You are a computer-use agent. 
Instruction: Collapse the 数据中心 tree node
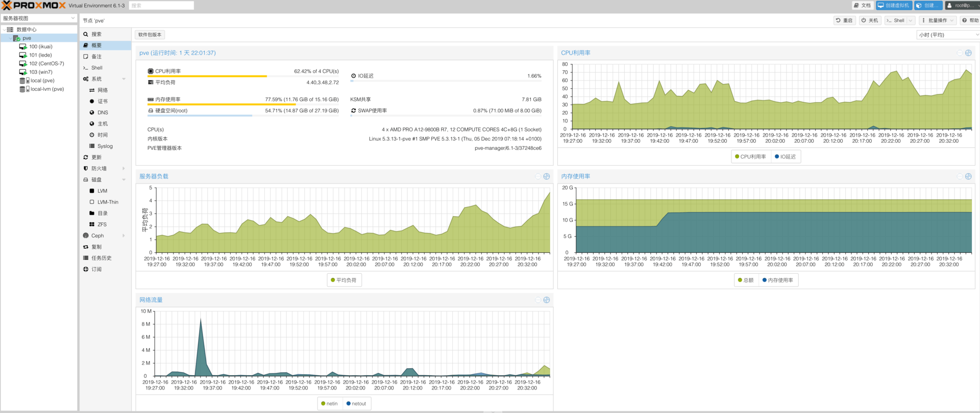tap(4, 30)
